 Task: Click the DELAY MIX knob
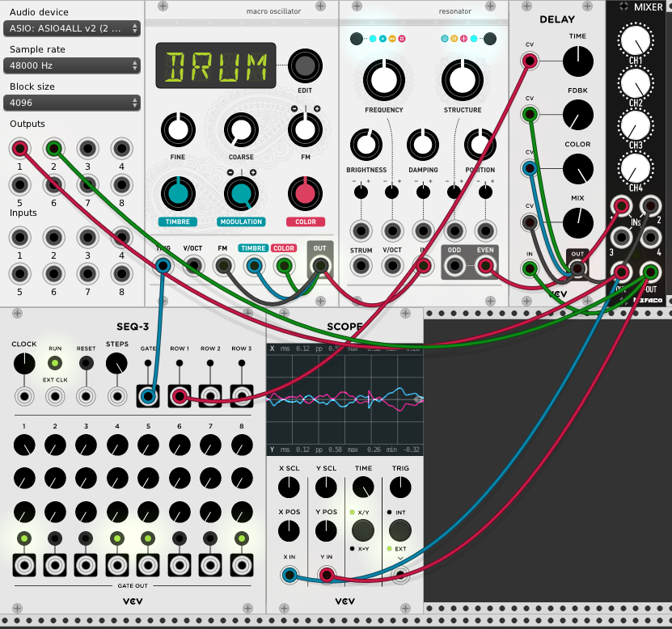(x=577, y=223)
